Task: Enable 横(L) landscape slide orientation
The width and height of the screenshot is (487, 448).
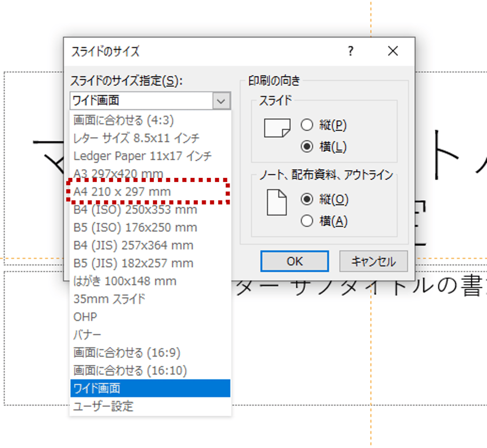Action: (307, 147)
